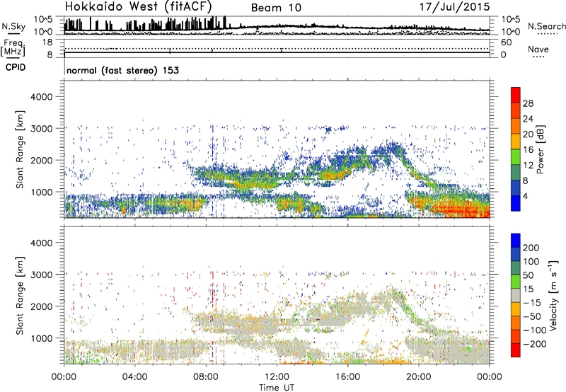Click the solid line sample under 'N.Sky' legend

13,33
